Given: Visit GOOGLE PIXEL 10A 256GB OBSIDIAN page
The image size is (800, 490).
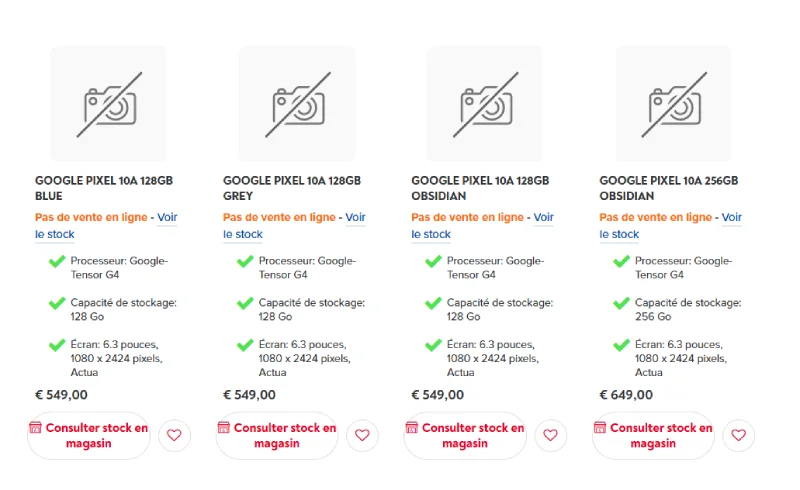Looking at the screenshot, I should pos(668,188).
